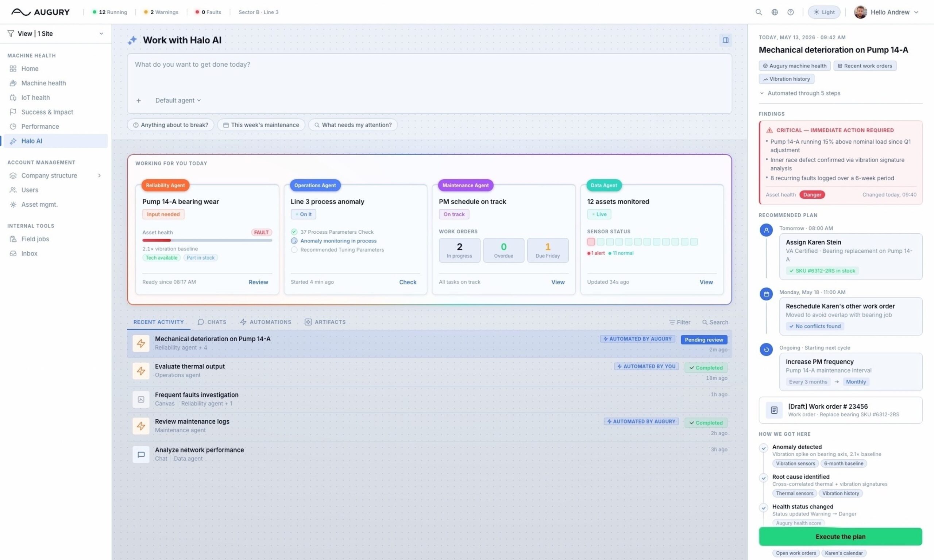The height and width of the screenshot is (560, 934).
Task: Open the help question mark icon
Action: pos(790,12)
